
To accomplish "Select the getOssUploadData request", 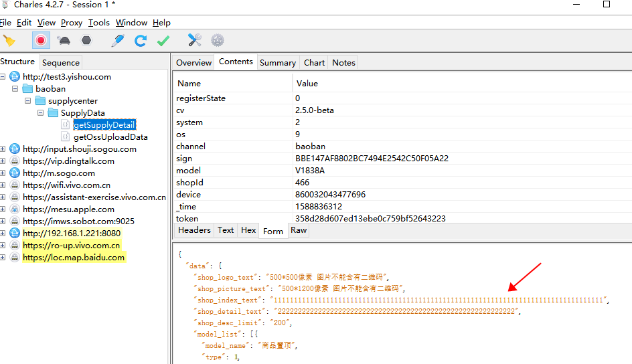I will click(x=110, y=137).
